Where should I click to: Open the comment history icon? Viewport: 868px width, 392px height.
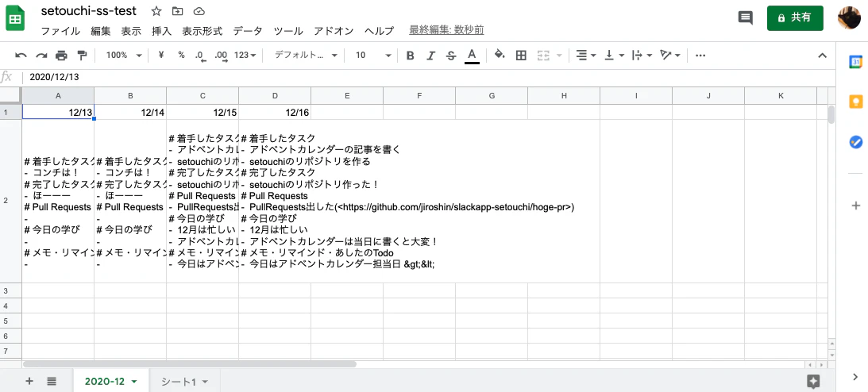coord(746,17)
